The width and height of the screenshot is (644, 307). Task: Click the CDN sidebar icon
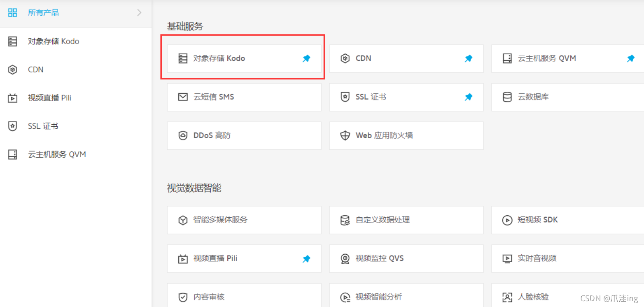13,70
